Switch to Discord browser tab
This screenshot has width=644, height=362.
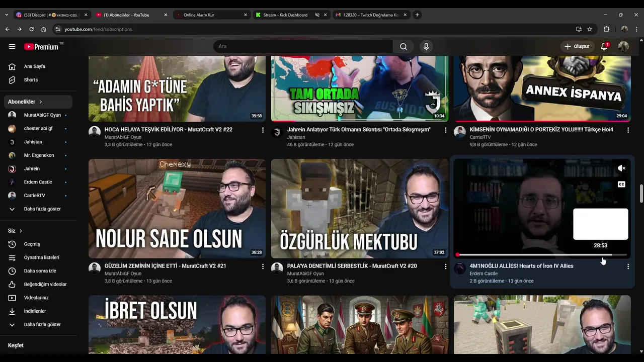point(51,15)
